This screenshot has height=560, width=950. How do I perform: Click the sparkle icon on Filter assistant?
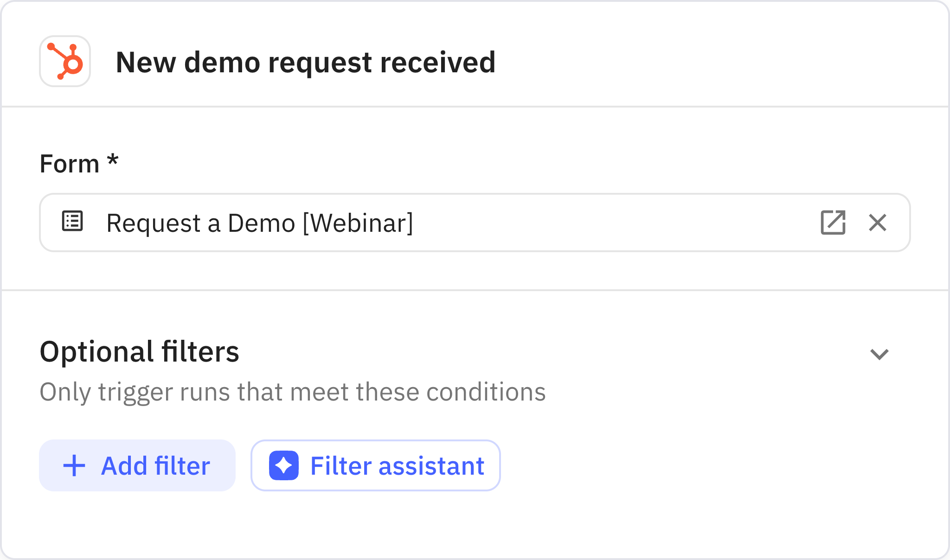pyautogui.click(x=284, y=465)
